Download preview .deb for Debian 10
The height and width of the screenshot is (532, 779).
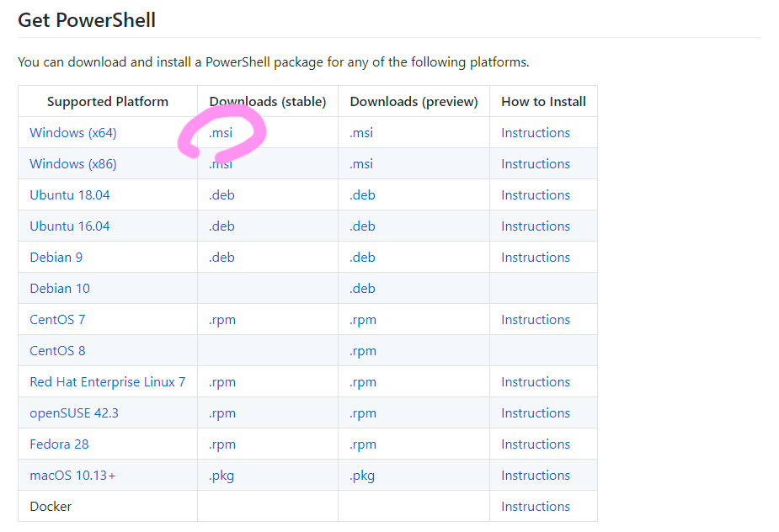coord(362,289)
